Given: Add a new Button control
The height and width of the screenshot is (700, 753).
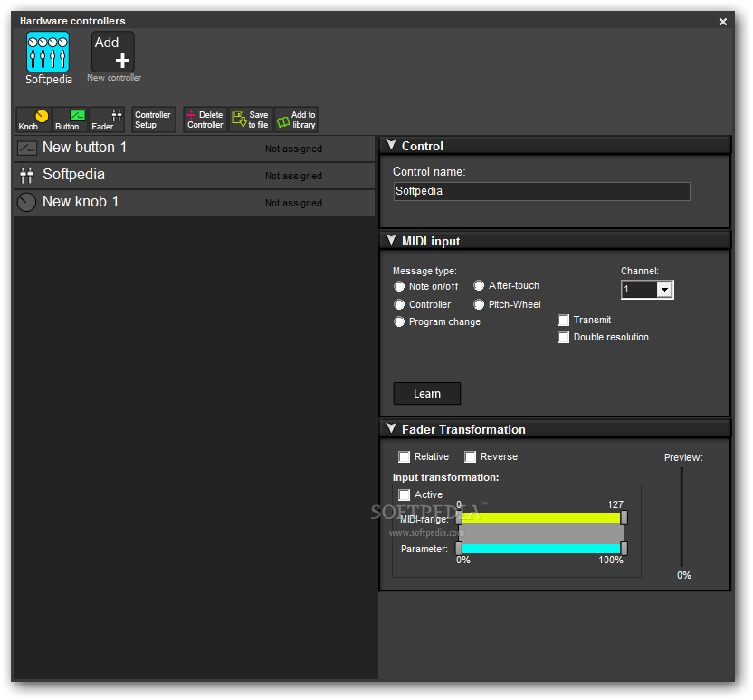Looking at the screenshot, I should 70,120.
